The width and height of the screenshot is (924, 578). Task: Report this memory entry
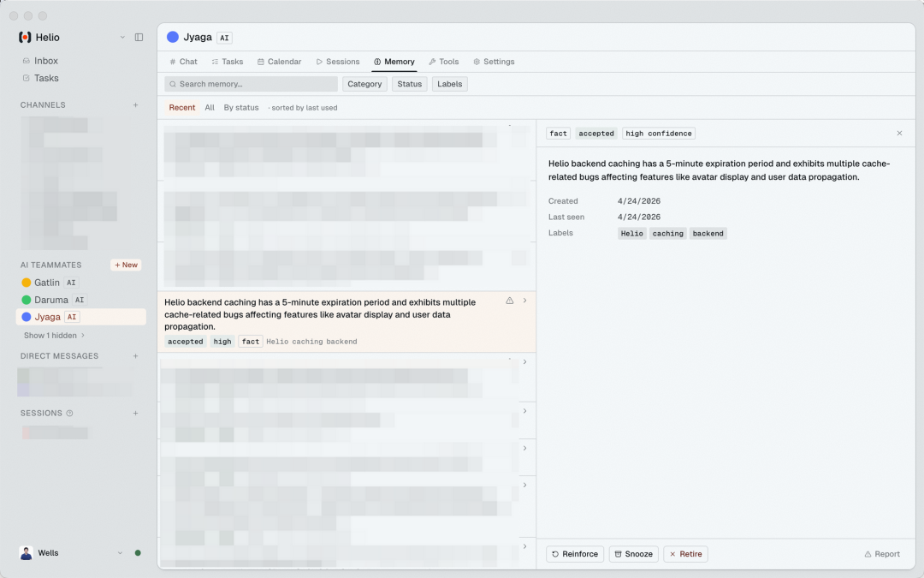click(x=882, y=554)
